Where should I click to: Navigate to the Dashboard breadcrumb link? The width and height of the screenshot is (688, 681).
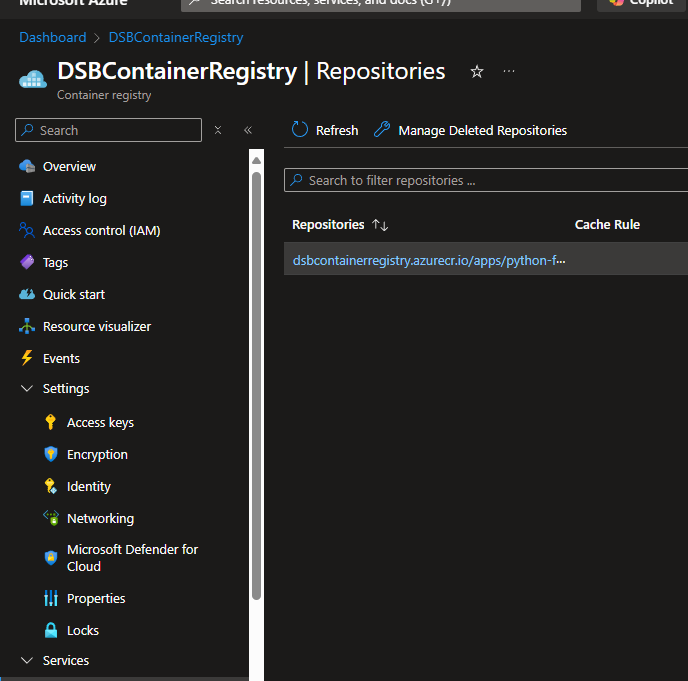pos(53,37)
